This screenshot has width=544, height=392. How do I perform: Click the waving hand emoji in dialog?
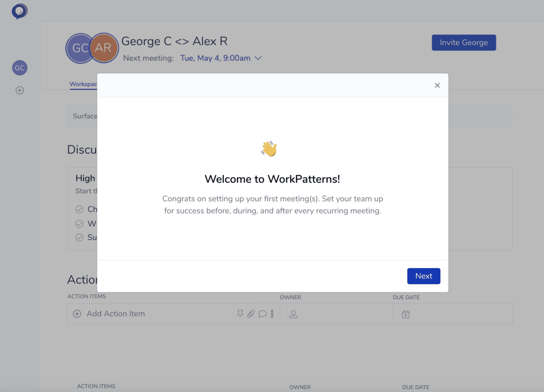269,149
